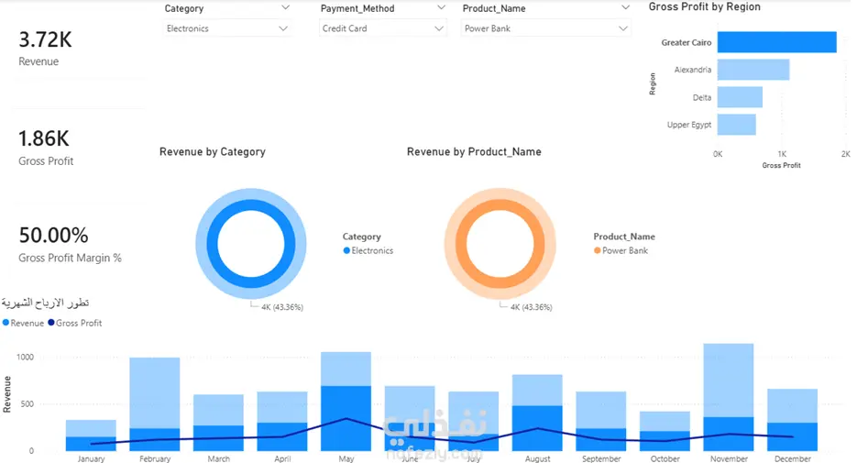
Task: Collapse the Category slicer header chevron
Action: 285,7
